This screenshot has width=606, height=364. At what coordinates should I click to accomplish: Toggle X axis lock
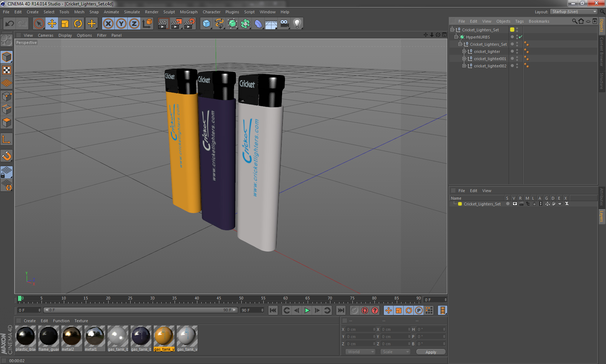108,24
